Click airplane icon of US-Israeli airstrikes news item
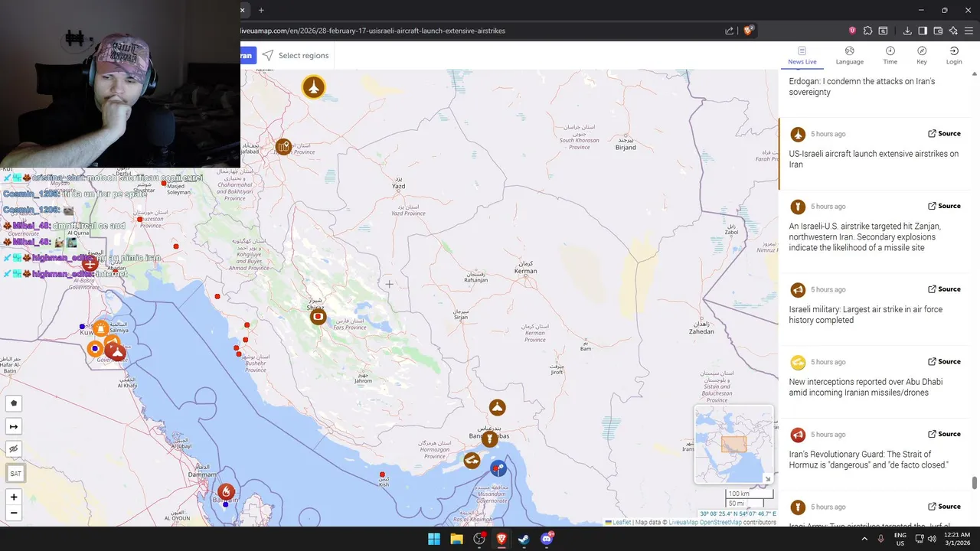 798,134
